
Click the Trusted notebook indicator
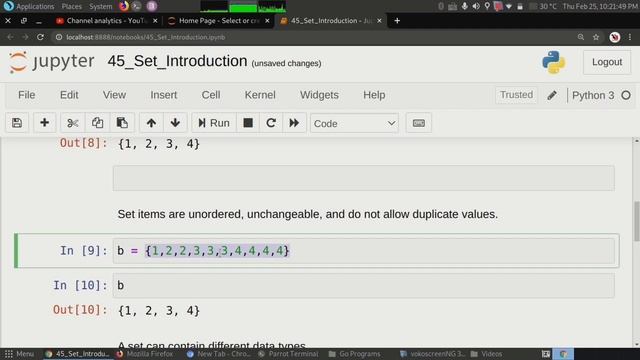[x=516, y=95]
